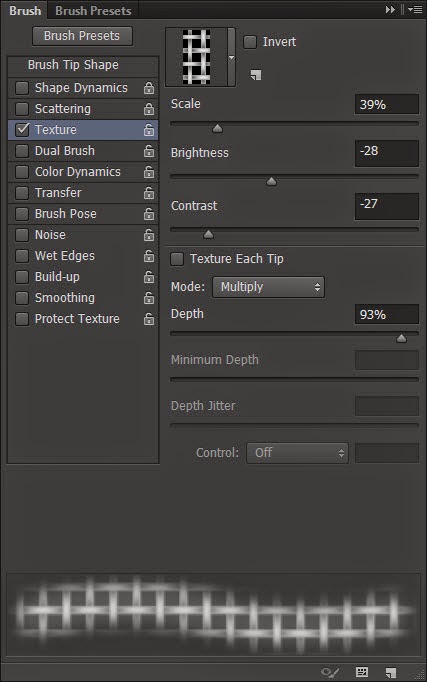This screenshot has height=682, width=427.
Task: Click the brush stroke preview area
Action: 214,615
